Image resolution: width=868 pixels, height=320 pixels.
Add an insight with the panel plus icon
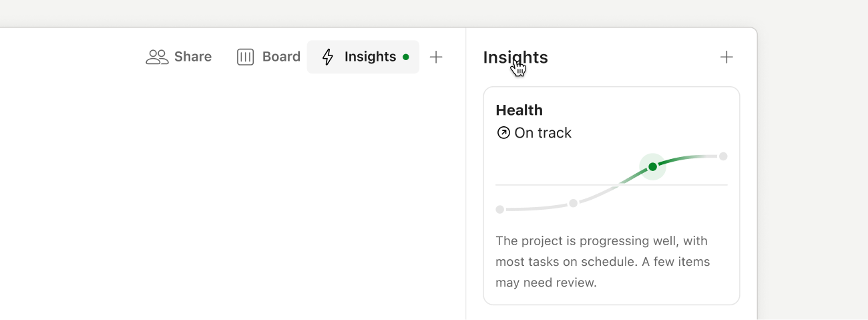coord(726,57)
